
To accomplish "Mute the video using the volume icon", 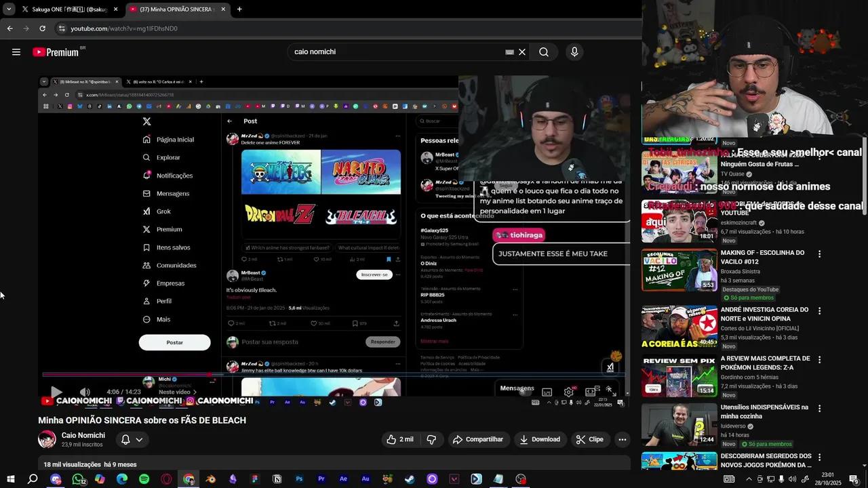I will pyautogui.click(x=85, y=392).
